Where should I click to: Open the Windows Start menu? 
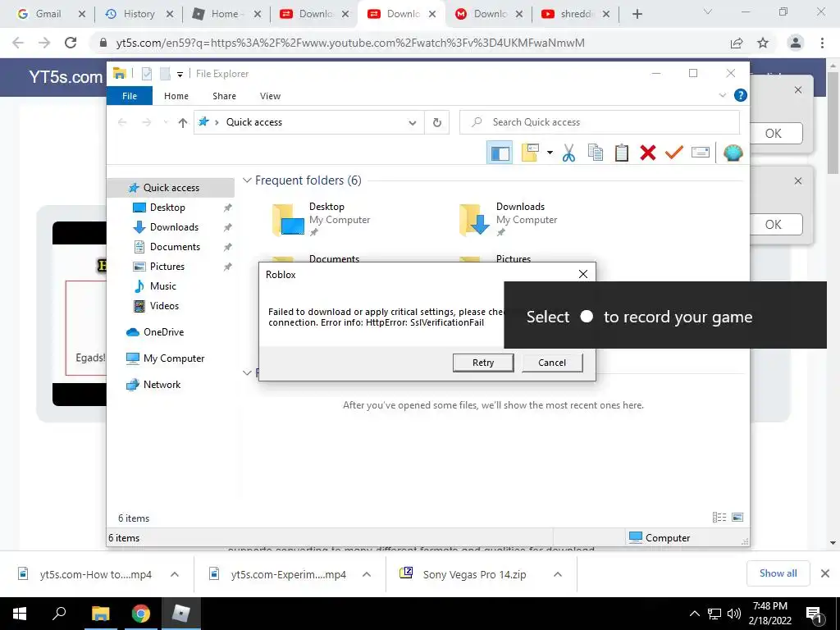20,614
